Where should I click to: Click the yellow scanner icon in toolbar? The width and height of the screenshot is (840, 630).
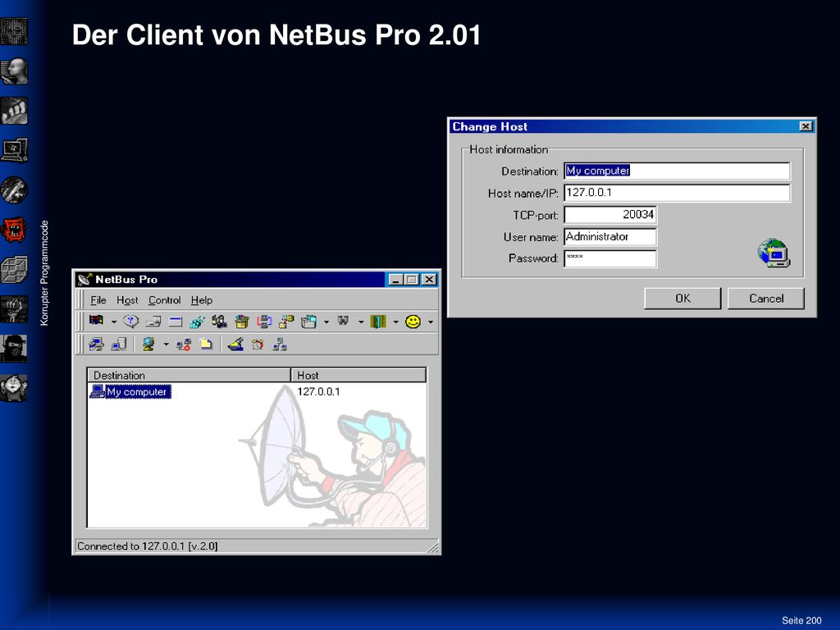(235, 344)
